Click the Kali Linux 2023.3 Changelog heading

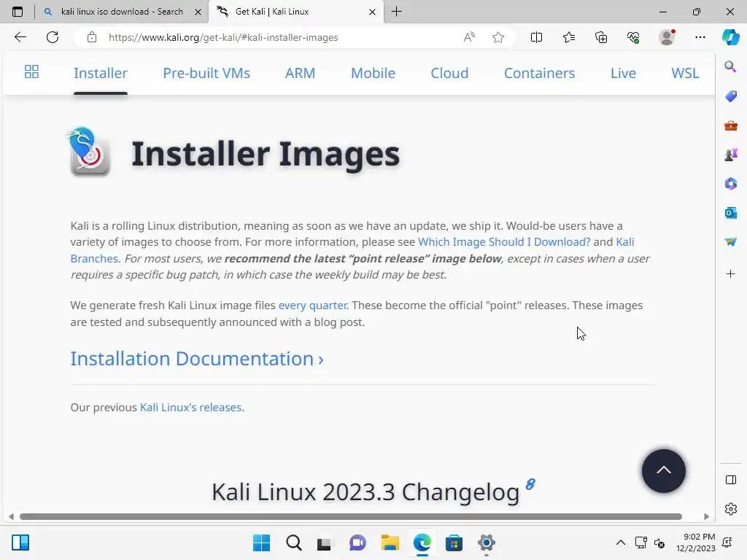click(x=365, y=492)
